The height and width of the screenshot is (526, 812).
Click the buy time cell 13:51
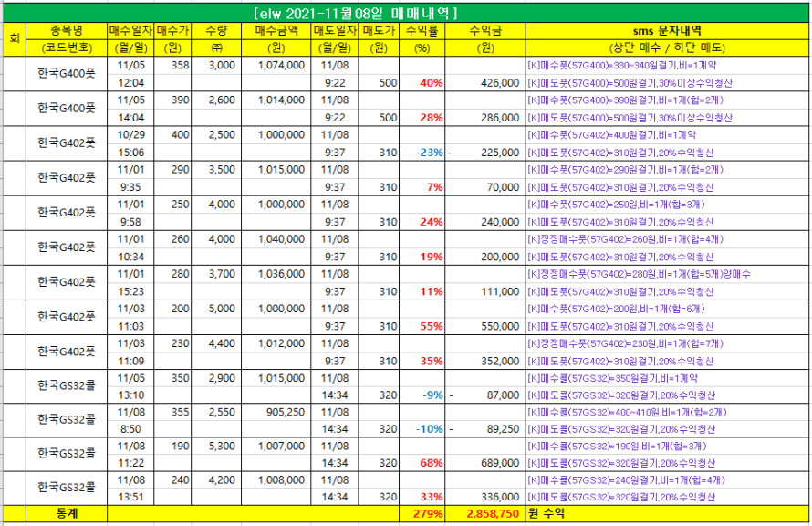pyautogui.click(x=131, y=497)
